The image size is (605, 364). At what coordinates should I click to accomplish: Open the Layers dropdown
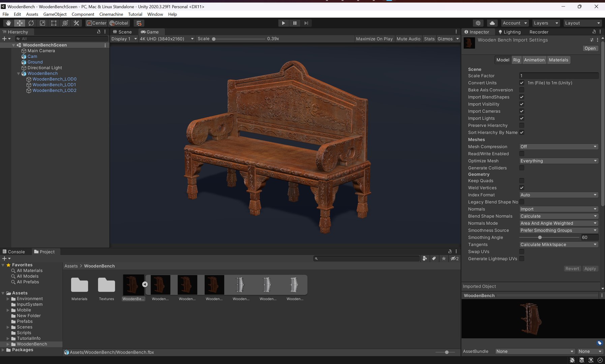pos(546,23)
